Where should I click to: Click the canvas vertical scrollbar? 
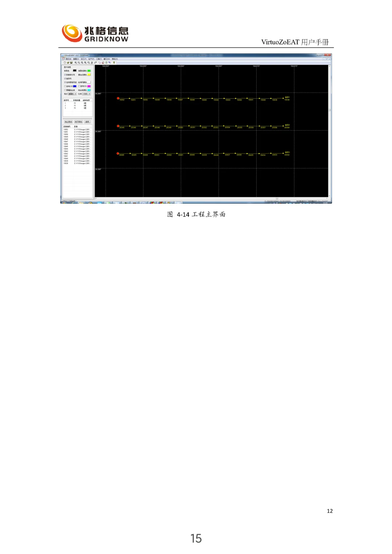pos(330,131)
